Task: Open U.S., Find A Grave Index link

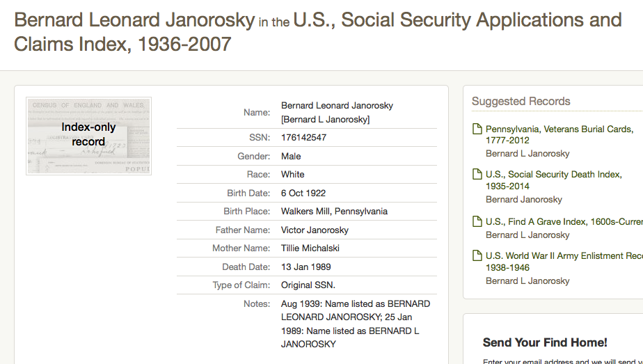Action: pos(564,222)
